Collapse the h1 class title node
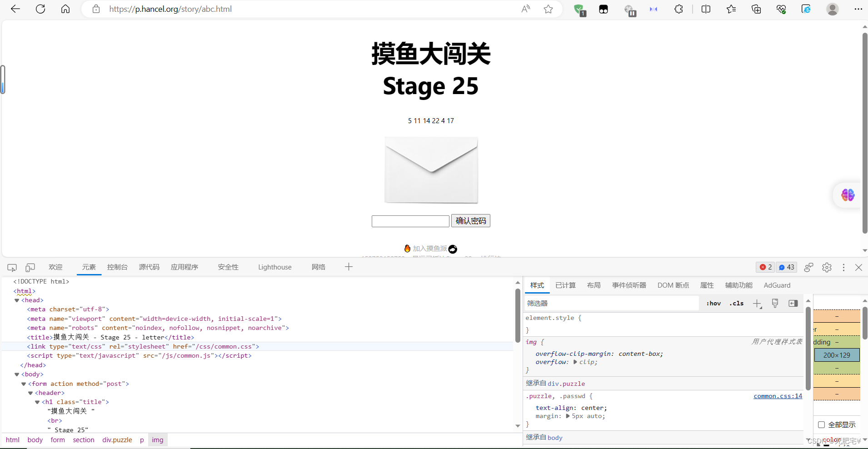Screen dimensions: 868x449 click(x=37, y=402)
